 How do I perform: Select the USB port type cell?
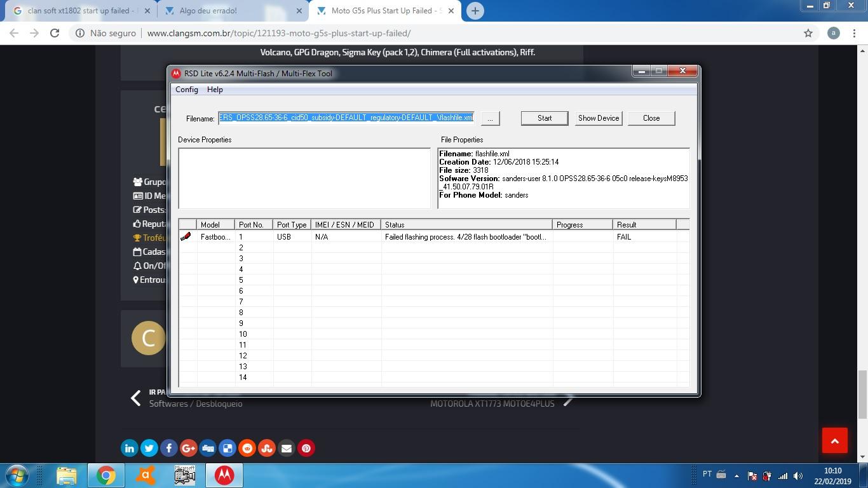(x=292, y=236)
